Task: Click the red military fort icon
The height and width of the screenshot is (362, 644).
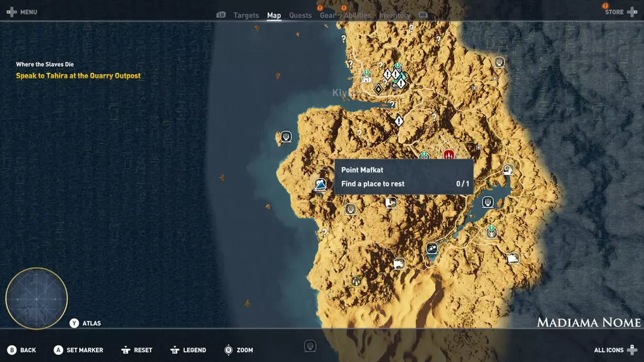Action: [x=449, y=155]
